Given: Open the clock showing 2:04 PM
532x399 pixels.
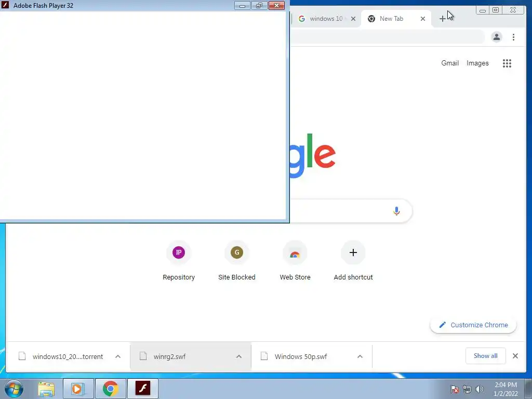Looking at the screenshot, I should tap(506, 389).
